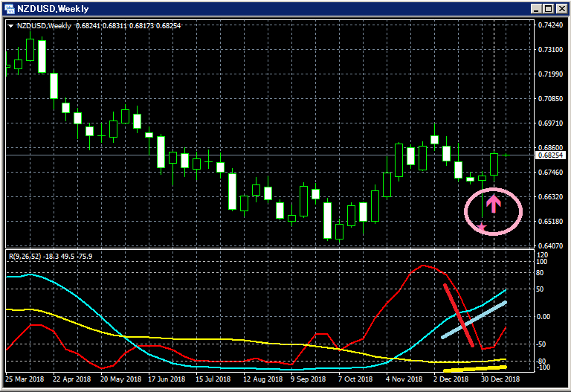571x392 pixels.
Task: Click price scale value 0.70850
Action: click(550, 99)
